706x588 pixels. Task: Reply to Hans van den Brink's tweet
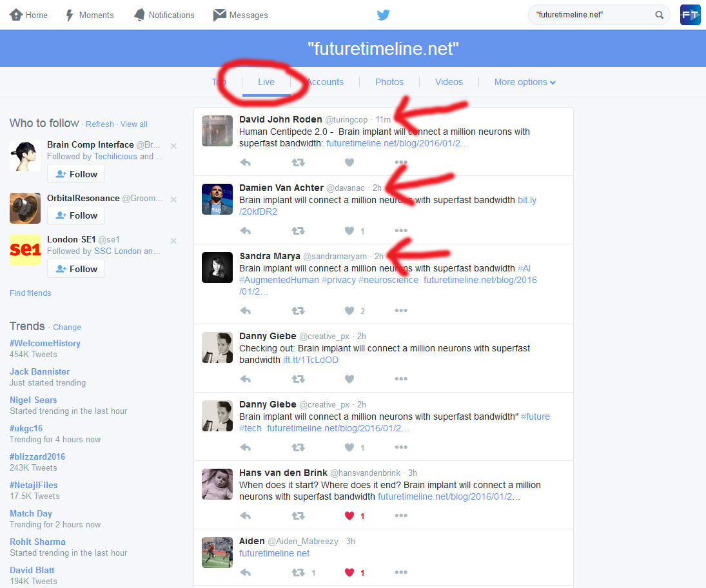pyautogui.click(x=246, y=516)
